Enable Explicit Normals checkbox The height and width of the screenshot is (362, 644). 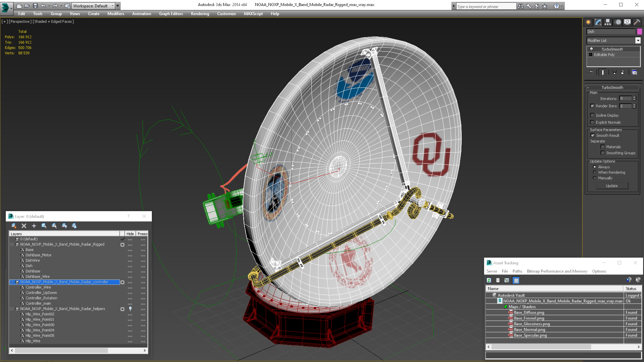pos(592,122)
